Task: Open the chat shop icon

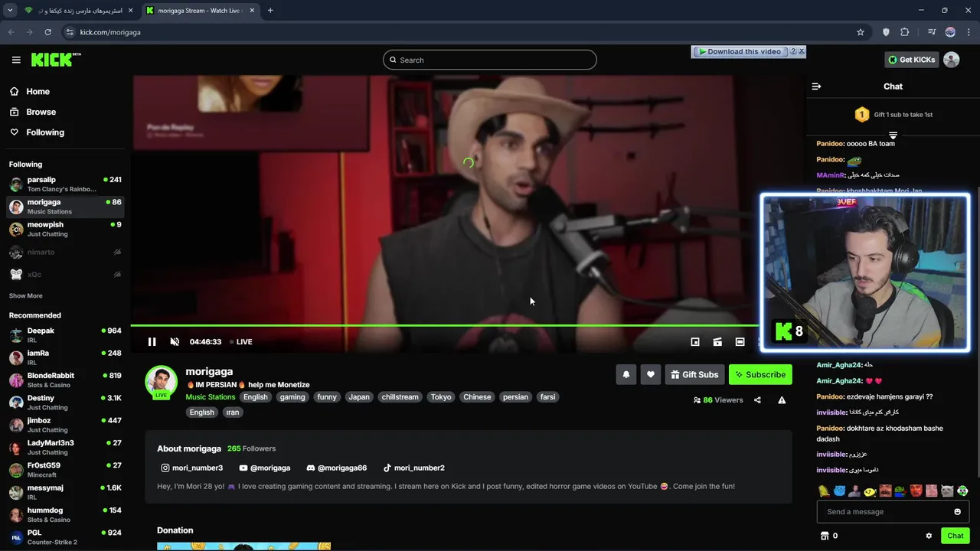Action: pos(825,536)
